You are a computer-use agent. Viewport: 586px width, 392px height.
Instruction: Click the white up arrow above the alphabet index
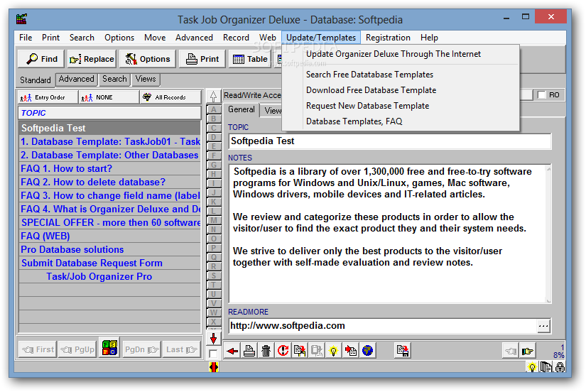tap(213, 97)
